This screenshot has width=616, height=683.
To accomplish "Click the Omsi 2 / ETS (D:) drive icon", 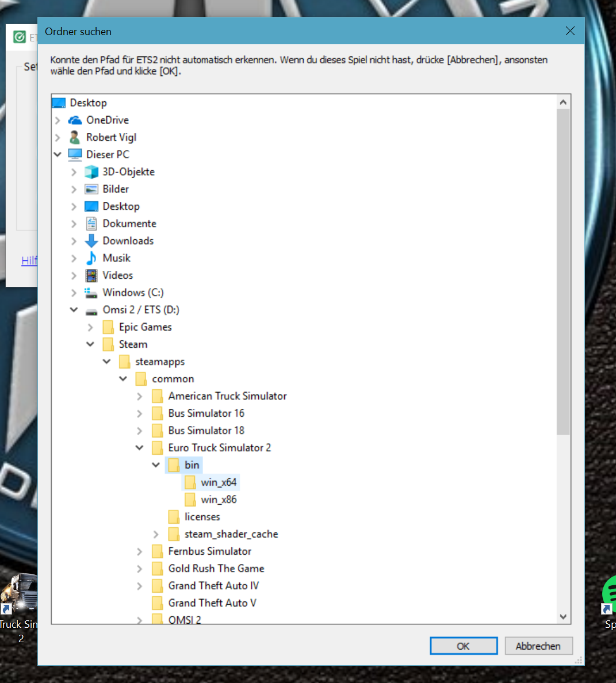I will click(91, 310).
